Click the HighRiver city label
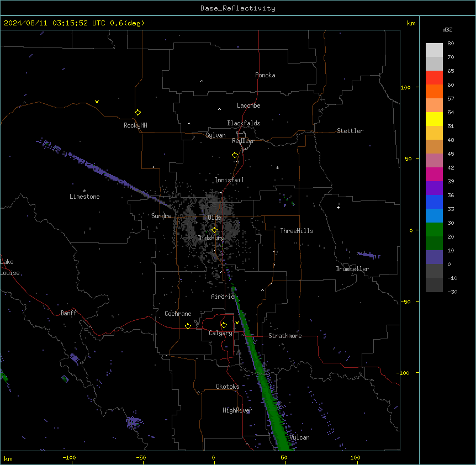Image resolution: width=476 pixels, height=465 pixels. tap(237, 410)
